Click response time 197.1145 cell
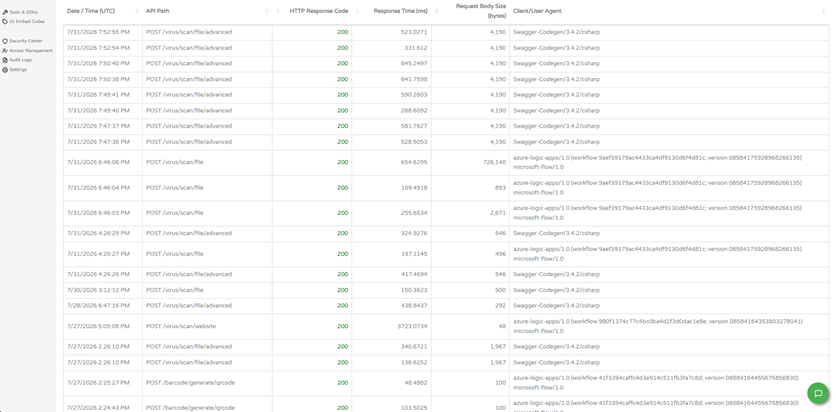 (414, 254)
